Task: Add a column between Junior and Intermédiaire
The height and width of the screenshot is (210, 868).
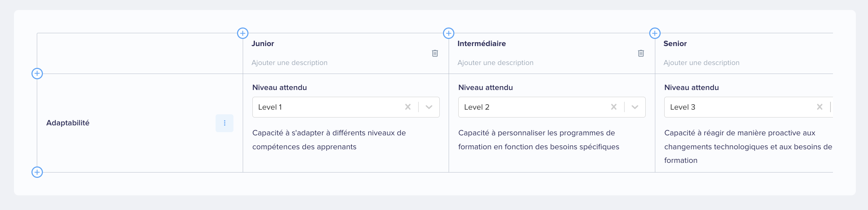Action: coord(449,33)
